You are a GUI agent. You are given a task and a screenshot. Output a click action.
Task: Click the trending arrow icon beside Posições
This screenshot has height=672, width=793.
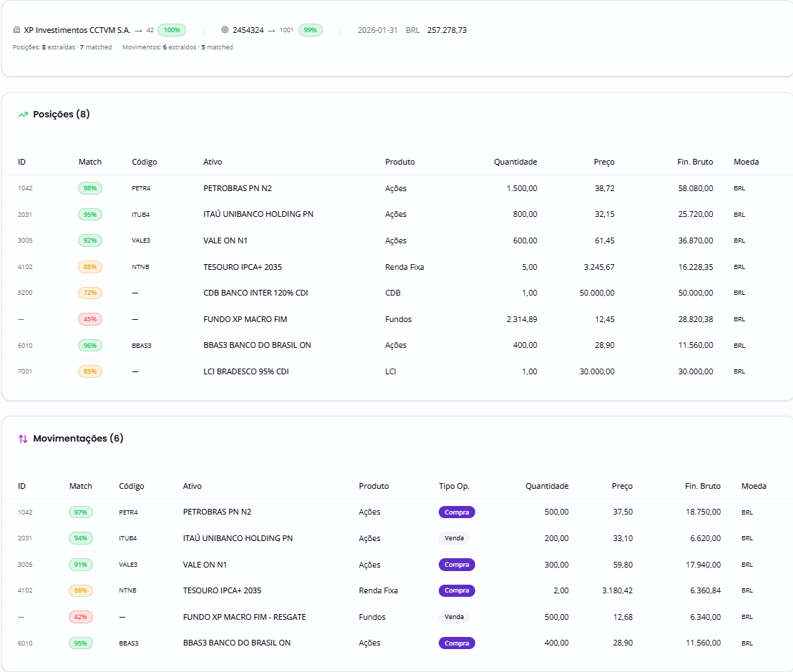coord(23,115)
